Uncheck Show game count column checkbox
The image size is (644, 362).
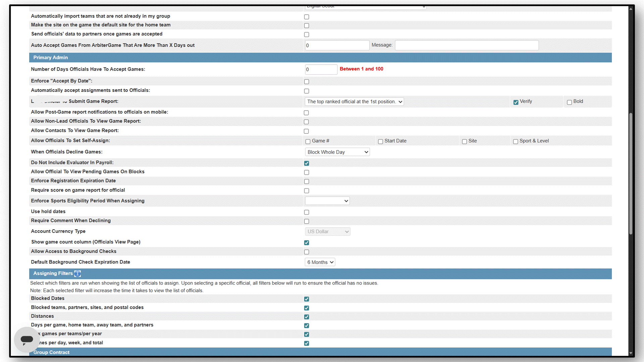307,243
